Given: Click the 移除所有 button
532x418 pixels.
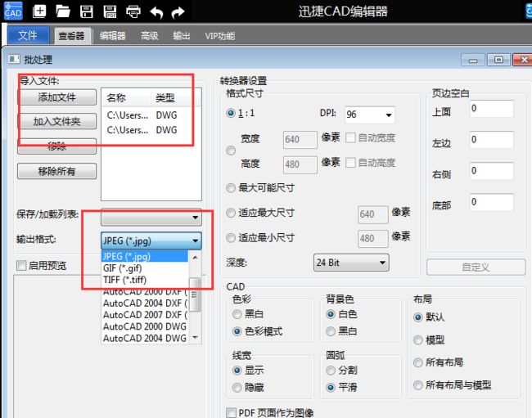Looking at the screenshot, I should [56, 171].
